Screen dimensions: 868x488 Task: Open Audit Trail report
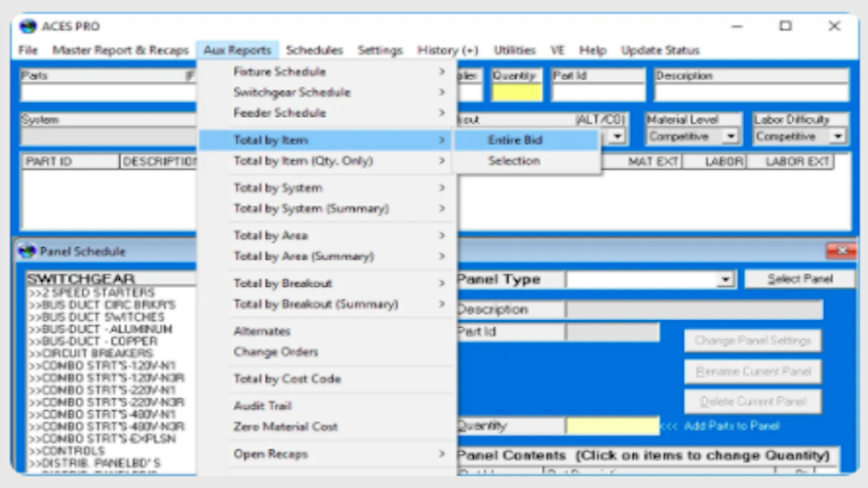point(327,405)
